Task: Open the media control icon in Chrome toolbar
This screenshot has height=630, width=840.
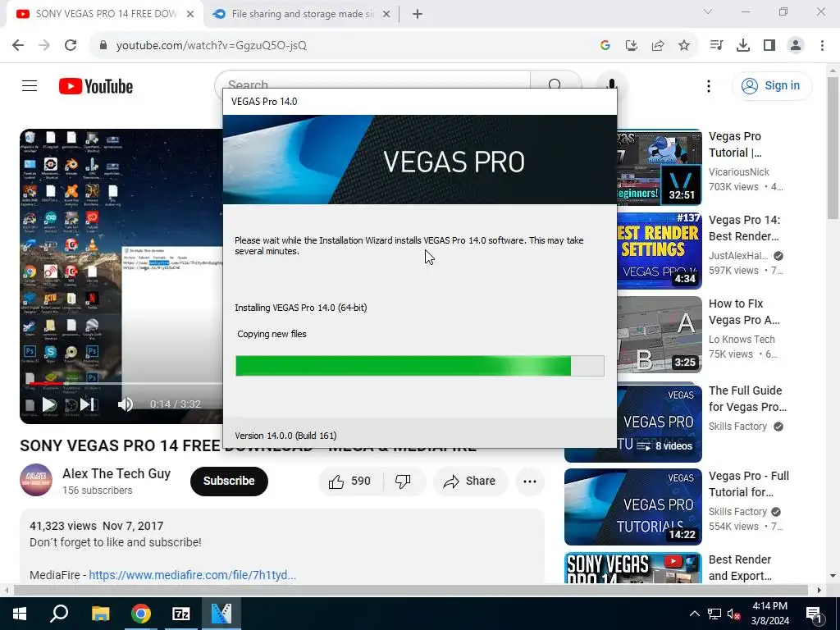Action: pyautogui.click(x=716, y=46)
